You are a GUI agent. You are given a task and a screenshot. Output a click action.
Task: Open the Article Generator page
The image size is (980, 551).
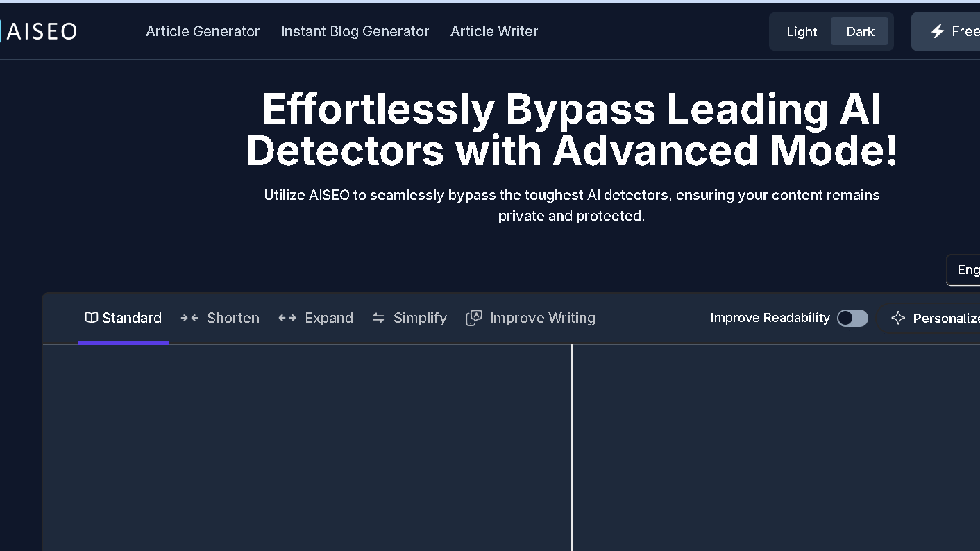click(x=203, y=31)
